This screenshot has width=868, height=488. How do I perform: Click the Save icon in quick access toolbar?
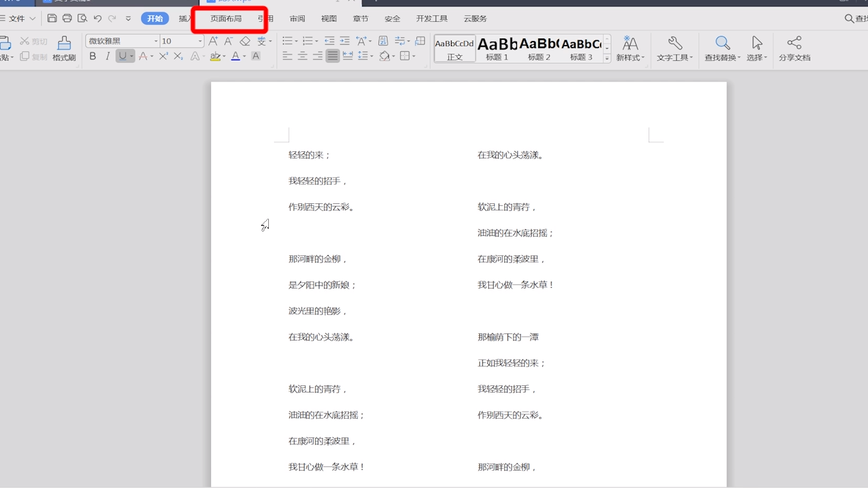coord(52,19)
